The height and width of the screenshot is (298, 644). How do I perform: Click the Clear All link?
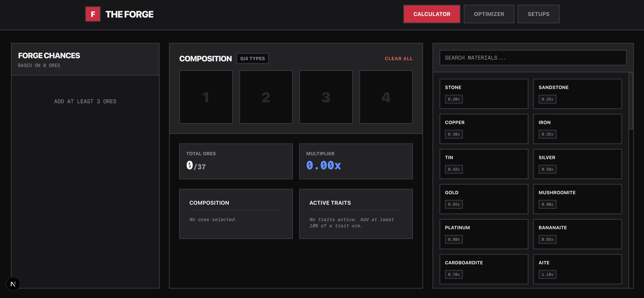click(x=398, y=58)
